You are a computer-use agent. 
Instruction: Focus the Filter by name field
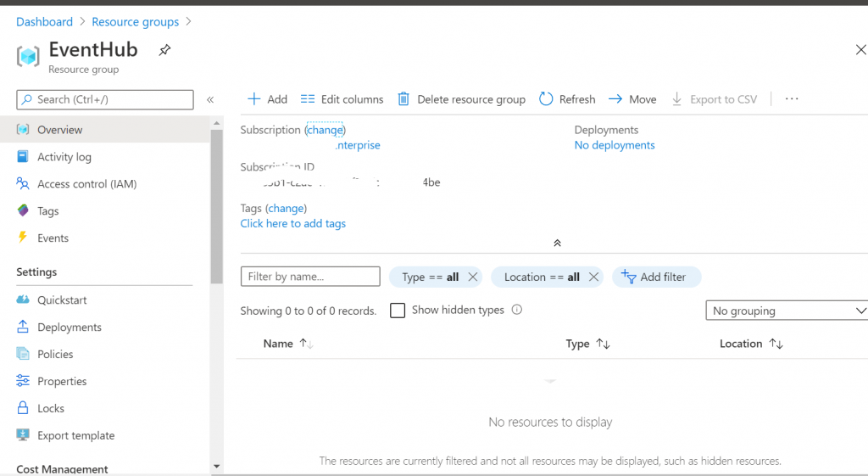tap(310, 277)
